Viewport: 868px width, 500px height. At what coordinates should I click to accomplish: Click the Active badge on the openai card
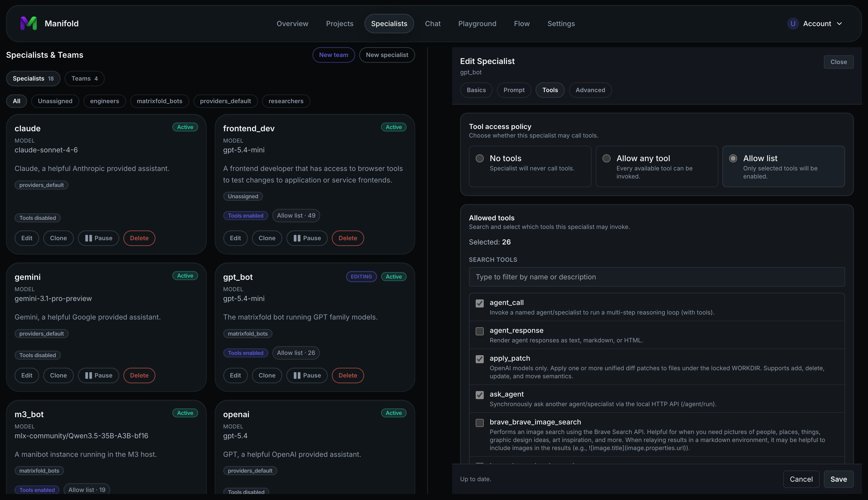pyautogui.click(x=394, y=413)
